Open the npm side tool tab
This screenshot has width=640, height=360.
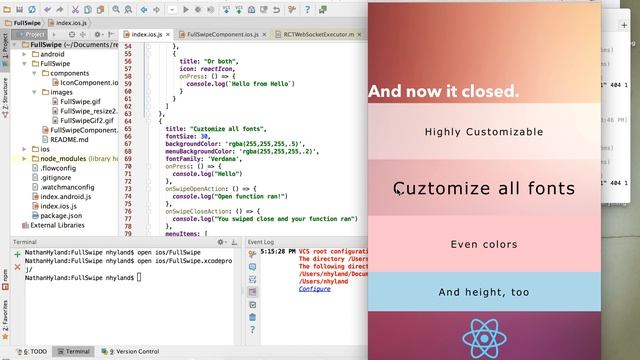[x=5, y=280]
